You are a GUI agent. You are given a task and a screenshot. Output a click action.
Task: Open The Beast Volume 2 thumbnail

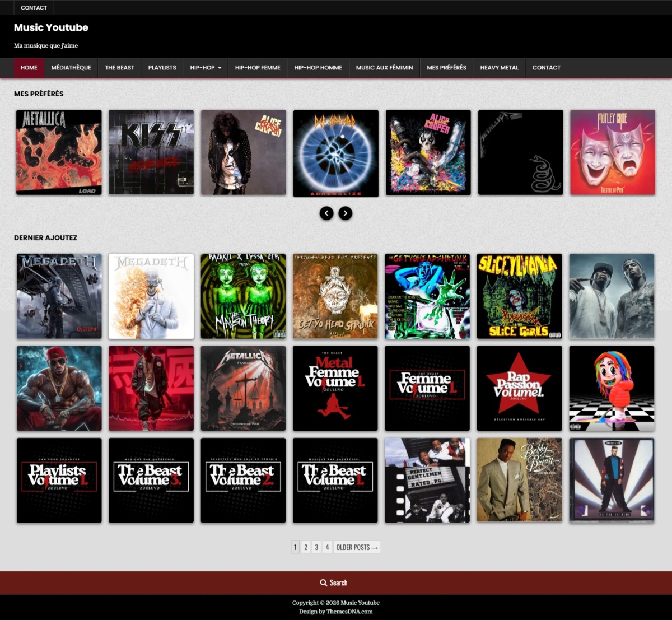coord(244,481)
